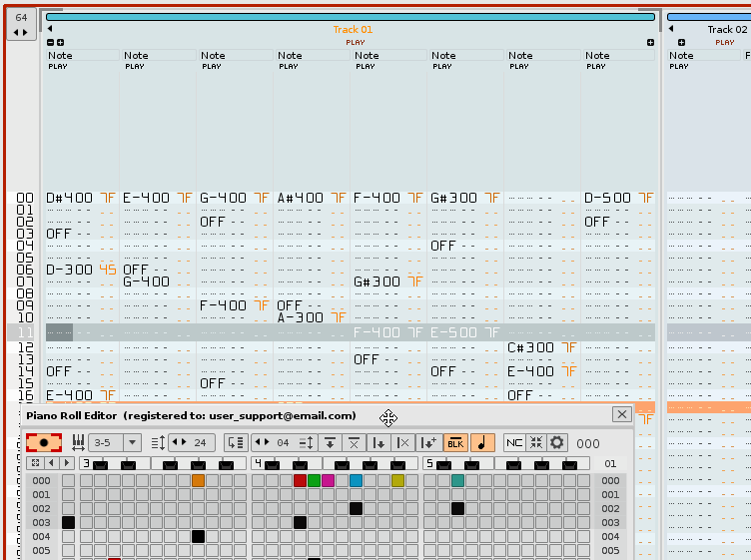The height and width of the screenshot is (560, 751).
Task: Click the value field showing 24
Action: pos(199,442)
